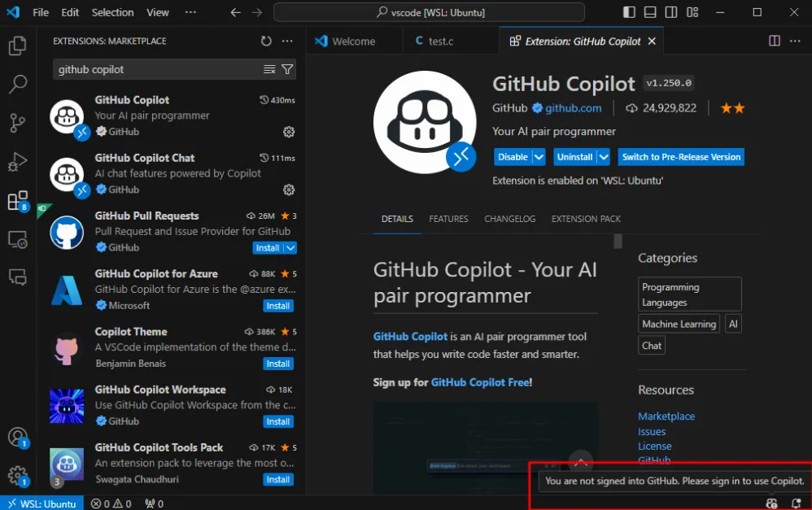The width and height of the screenshot is (812, 510).
Task: Select the DETAILS tab
Action: [x=397, y=219]
